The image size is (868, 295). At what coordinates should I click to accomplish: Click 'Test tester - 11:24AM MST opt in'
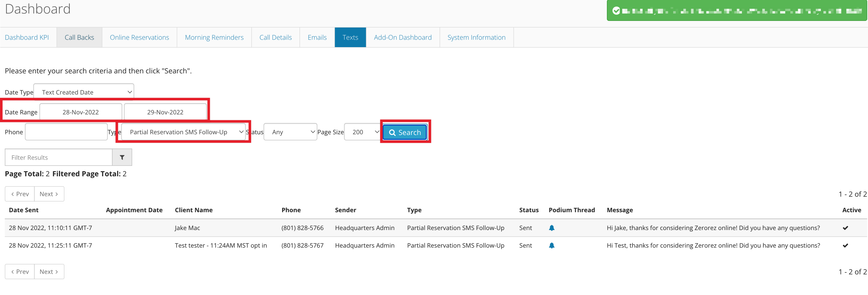221,245
